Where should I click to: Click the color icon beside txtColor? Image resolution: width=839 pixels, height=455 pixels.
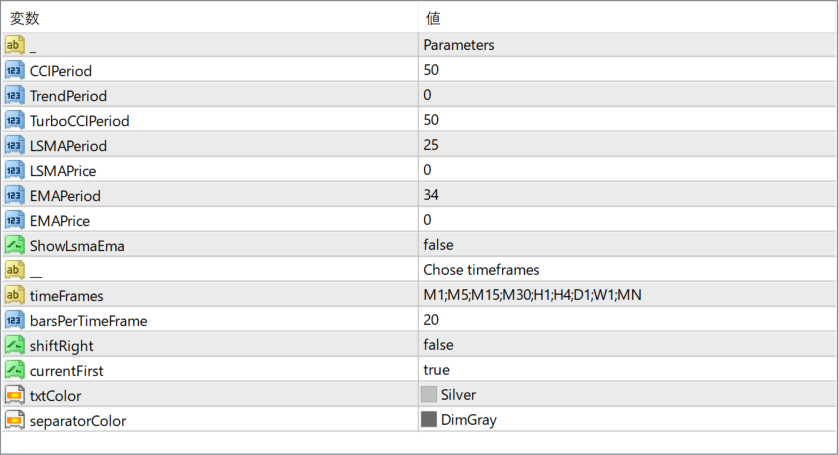tap(14, 395)
